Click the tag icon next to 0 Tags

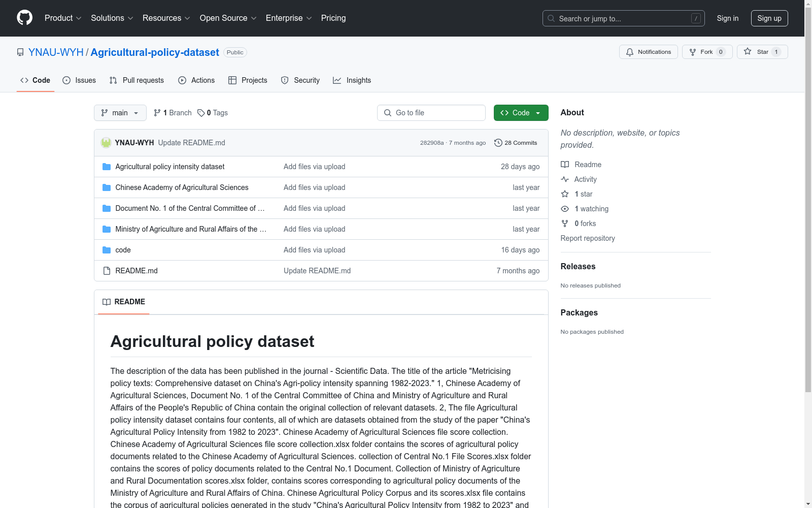coord(201,113)
